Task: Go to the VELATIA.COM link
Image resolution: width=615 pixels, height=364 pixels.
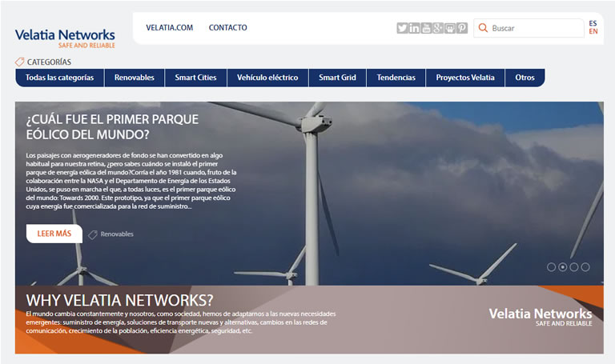Action: point(170,28)
